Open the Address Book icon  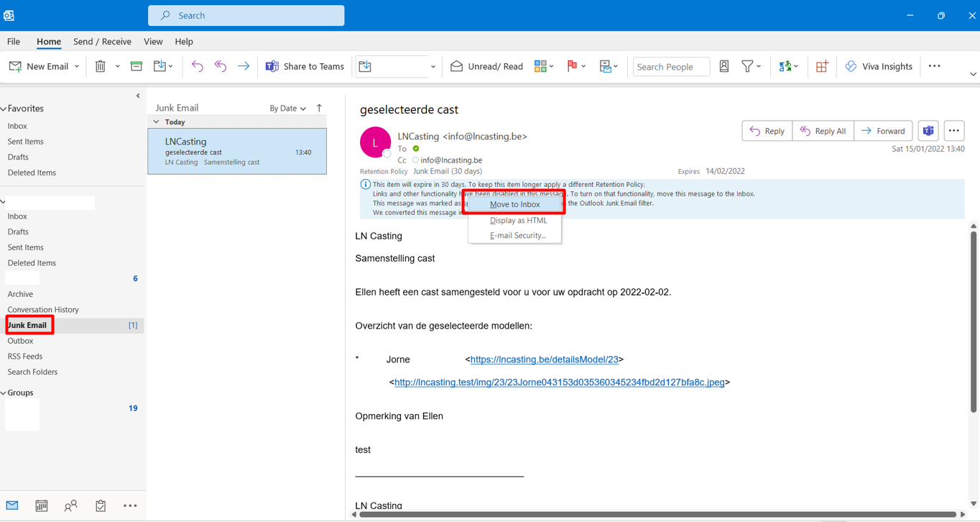pyautogui.click(x=724, y=66)
